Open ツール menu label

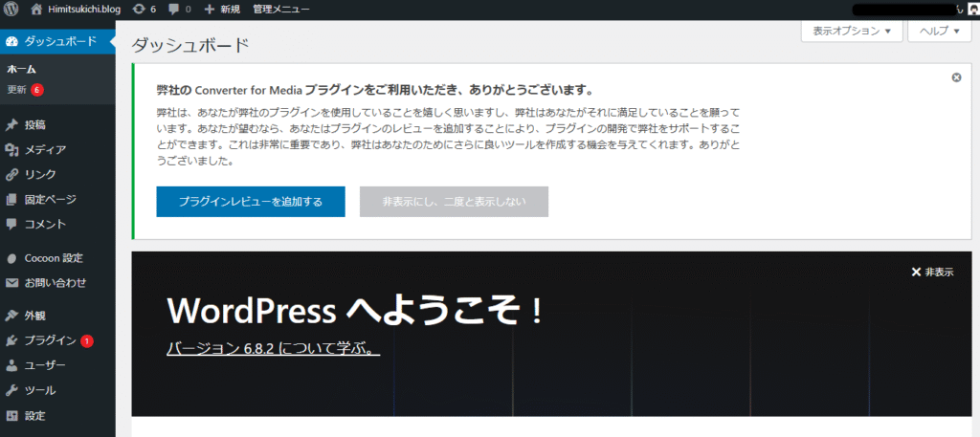click(x=40, y=391)
